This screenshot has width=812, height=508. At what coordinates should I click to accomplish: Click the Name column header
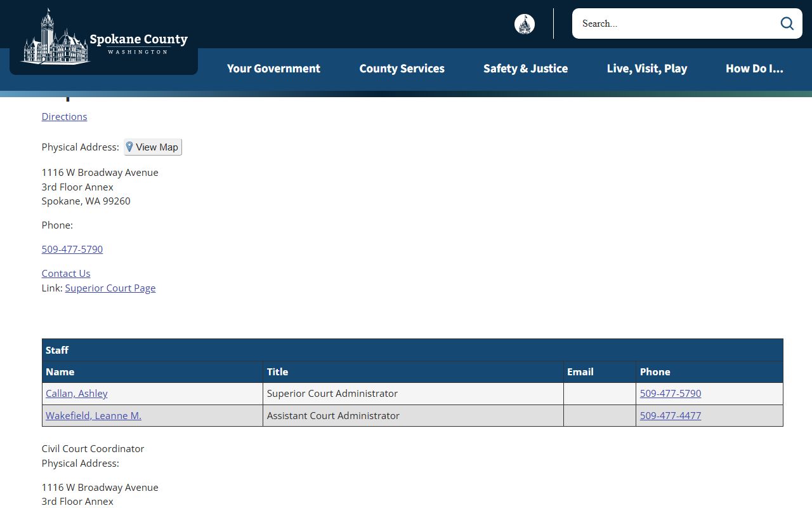[x=152, y=372]
